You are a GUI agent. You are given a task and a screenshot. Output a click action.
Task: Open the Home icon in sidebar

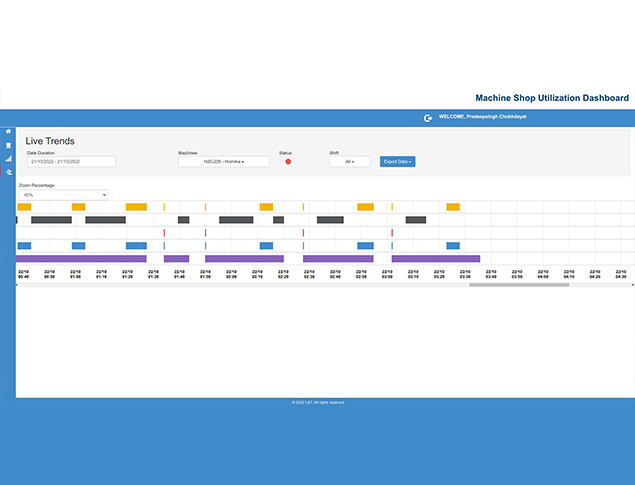click(x=8, y=131)
